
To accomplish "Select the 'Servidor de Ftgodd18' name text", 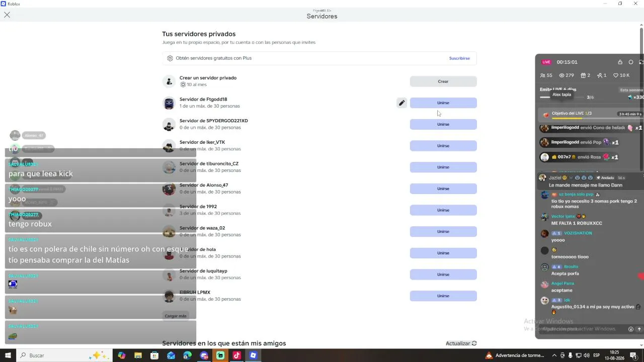I will (x=203, y=100).
